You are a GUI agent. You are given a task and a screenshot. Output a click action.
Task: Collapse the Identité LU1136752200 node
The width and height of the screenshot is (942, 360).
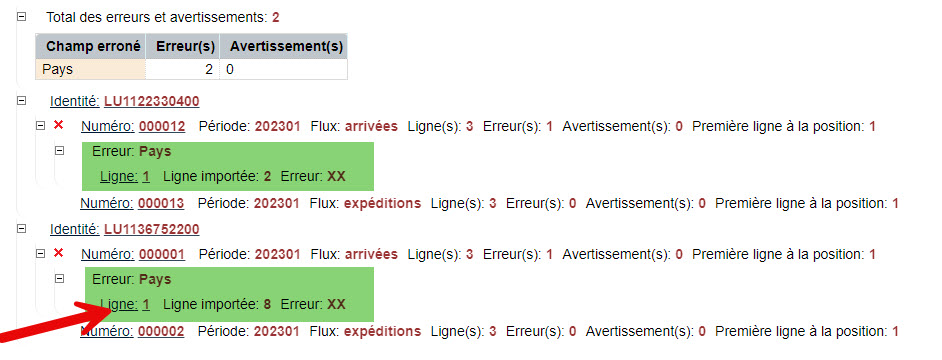pos(22,228)
